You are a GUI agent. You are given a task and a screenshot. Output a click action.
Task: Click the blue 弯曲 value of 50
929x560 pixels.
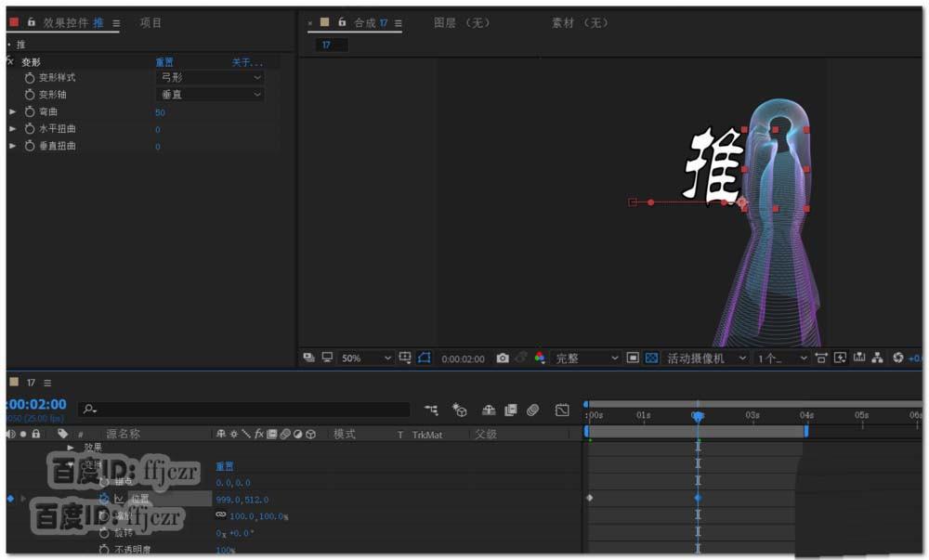click(161, 111)
